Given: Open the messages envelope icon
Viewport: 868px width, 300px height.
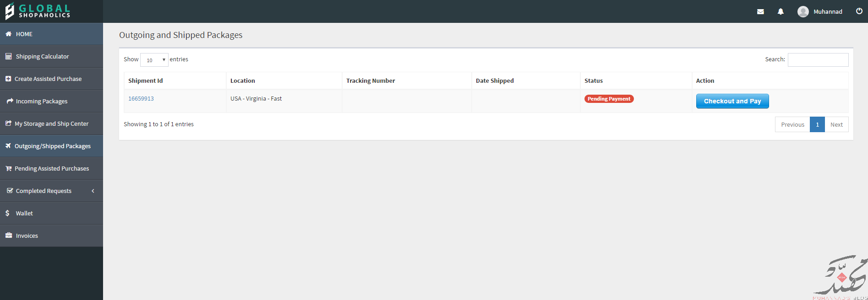Looking at the screenshot, I should pyautogui.click(x=760, y=12).
